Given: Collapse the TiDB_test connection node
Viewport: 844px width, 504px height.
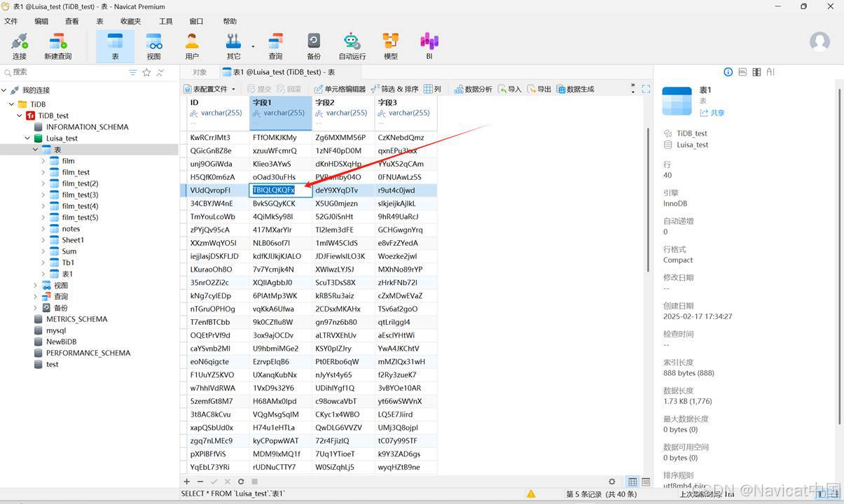Looking at the screenshot, I should pos(20,115).
